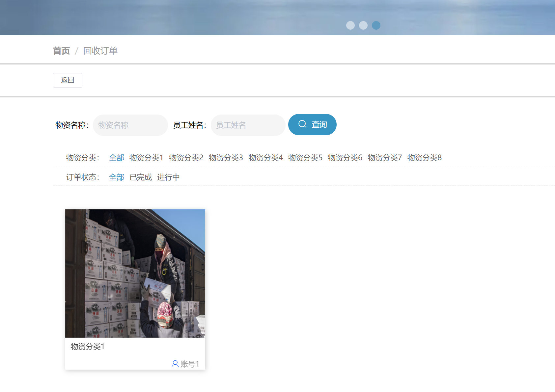555x392 pixels.
Task: Select 物资分类1 category filter
Action: coord(146,158)
